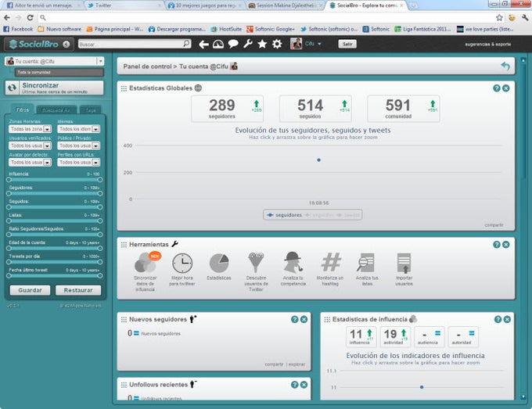Open the Facebook bookmark
The image size is (532, 409).
[x=18, y=29]
